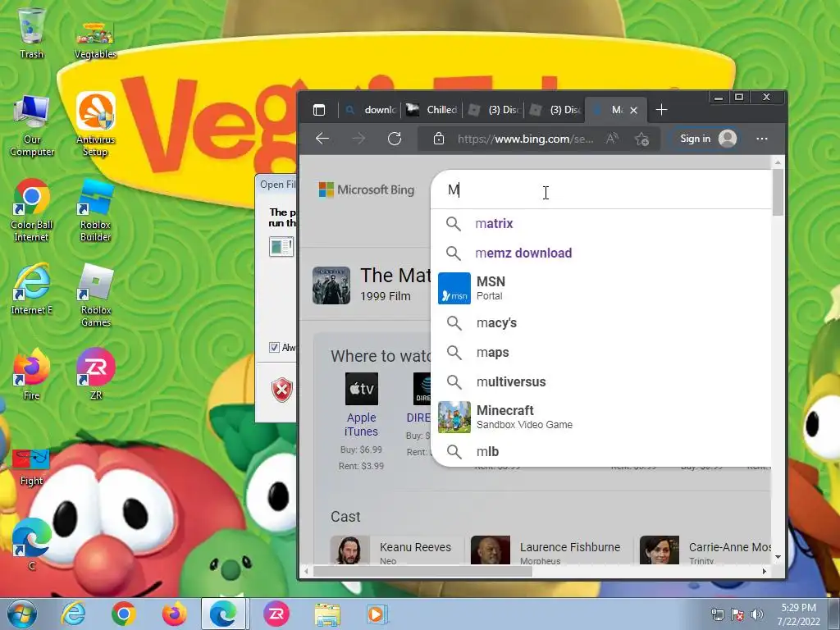Open the Fight desktop icon
This screenshot has height=630, width=840.
pyautogui.click(x=31, y=467)
